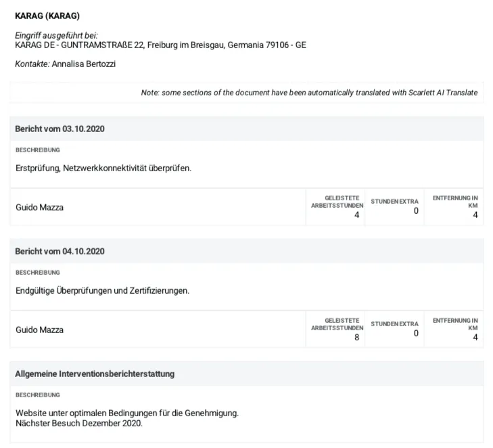Click "Entfernung in KM" in the 03.10.2020 report
This screenshot has width=493, height=448.
(455, 202)
